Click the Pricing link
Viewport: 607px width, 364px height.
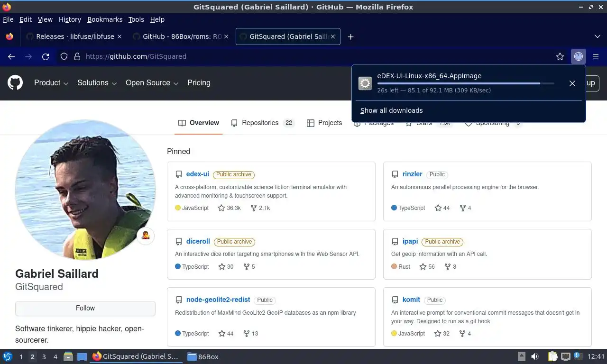pyautogui.click(x=199, y=83)
